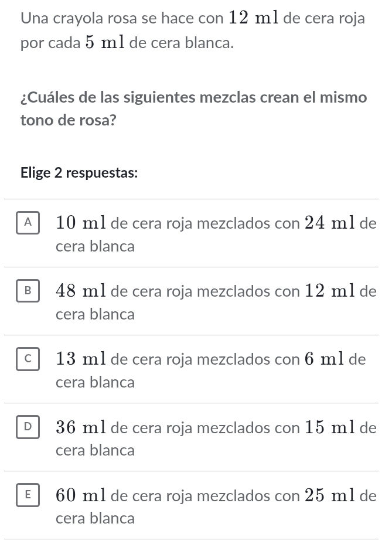This screenshot has height=554, width=392.
Task: Click the letter B box icon
Action: [x=28, y=291]
